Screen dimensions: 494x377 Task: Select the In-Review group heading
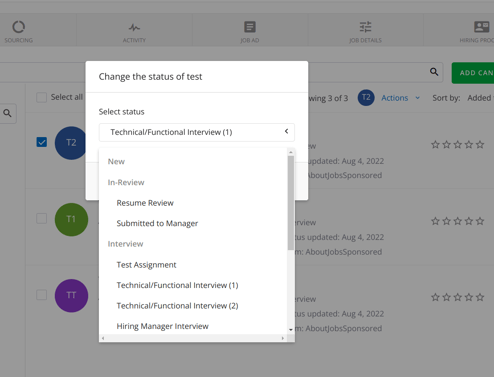pos(126,182)
